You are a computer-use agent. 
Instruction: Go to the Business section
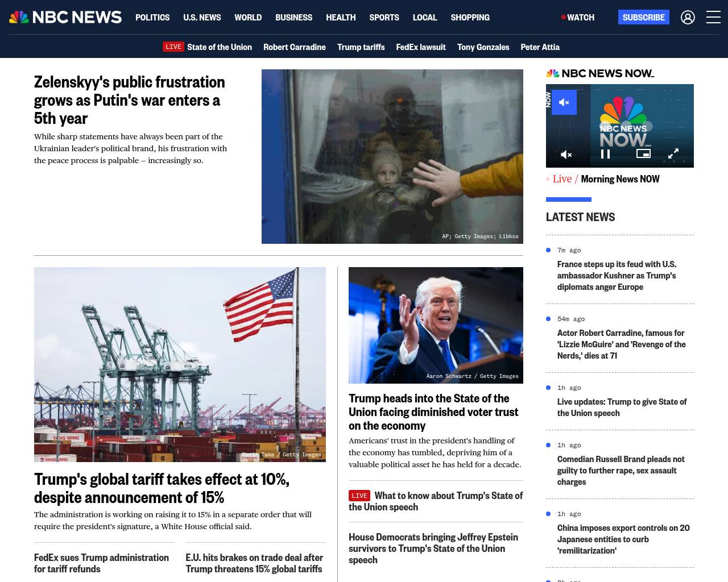(293, 18)
